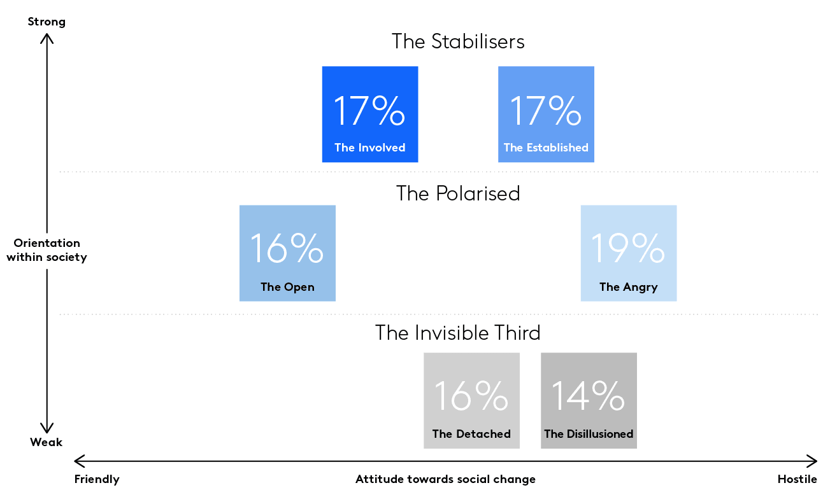This screenshot has height=504, width=837.
Task: Click the Hostile axis label
Action: pos(797,479)
